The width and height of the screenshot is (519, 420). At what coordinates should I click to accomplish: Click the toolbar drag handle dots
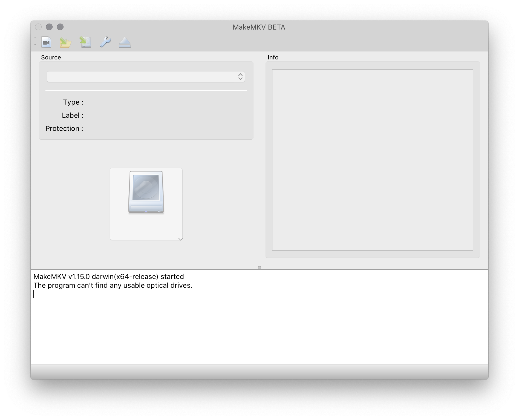point(35,41)
